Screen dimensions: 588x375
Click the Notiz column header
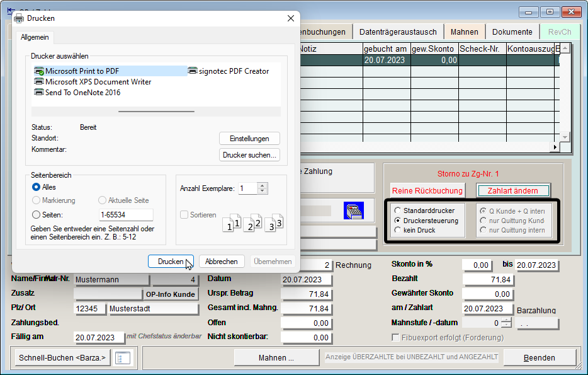coord(332,49)
